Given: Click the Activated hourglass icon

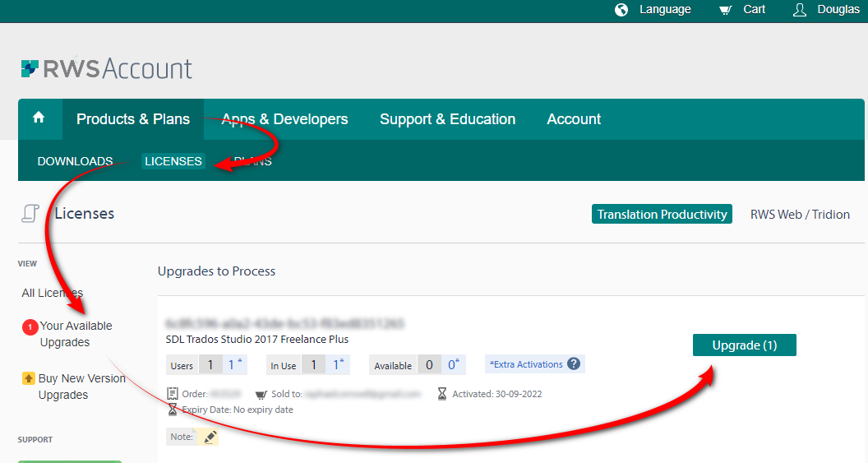Looking at the screenshot, I should coord(441,394).
